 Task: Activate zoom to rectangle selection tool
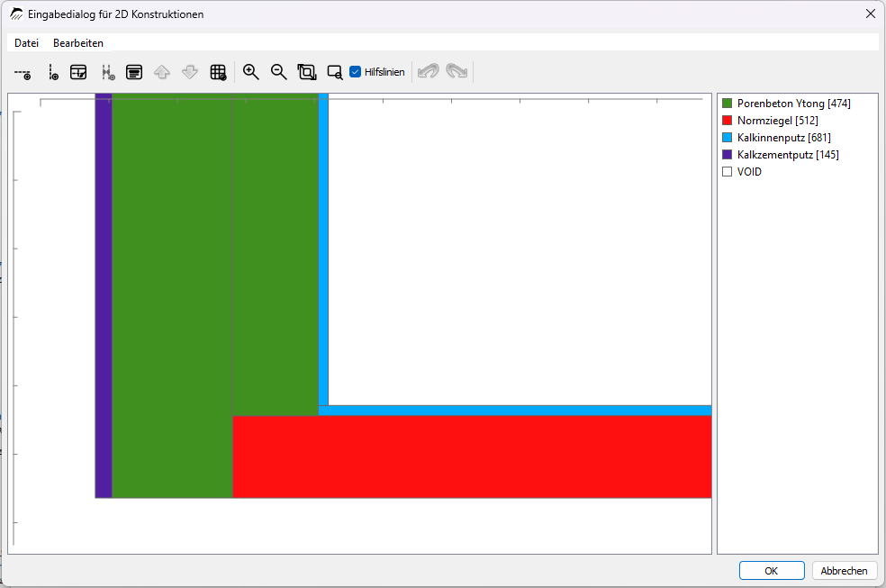click(x=335, y=72)
